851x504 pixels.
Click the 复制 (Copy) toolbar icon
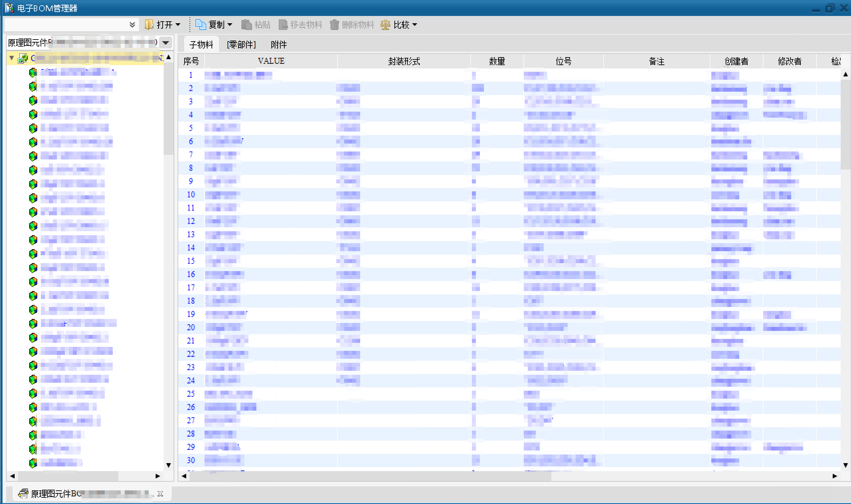[x=201, y=25]
